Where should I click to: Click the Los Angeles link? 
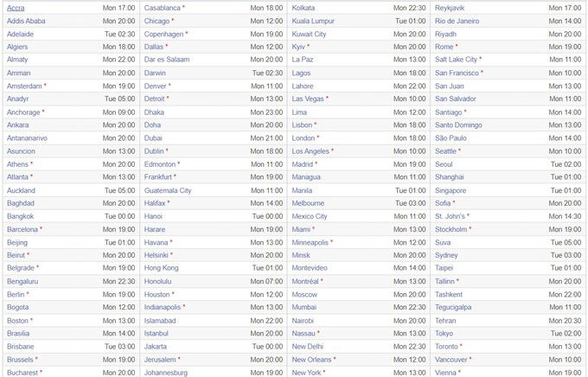point(310,151)
